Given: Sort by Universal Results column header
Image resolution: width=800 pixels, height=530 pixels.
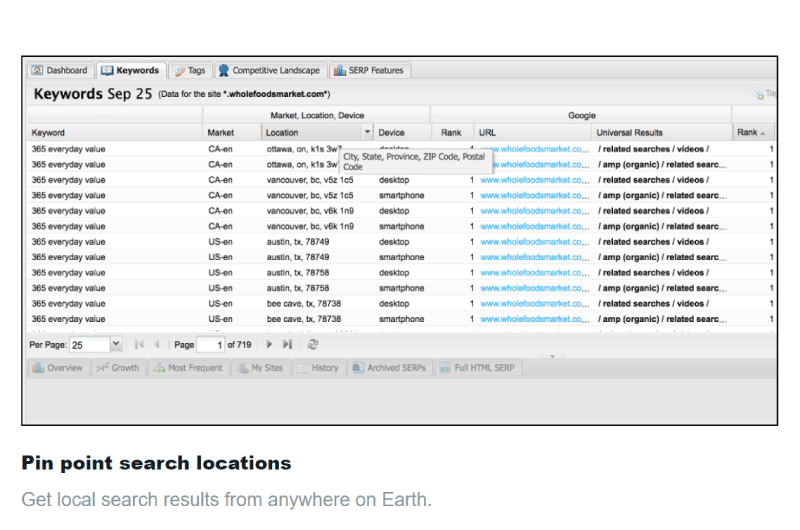Looking at the screenshot, I should point(662,133).
